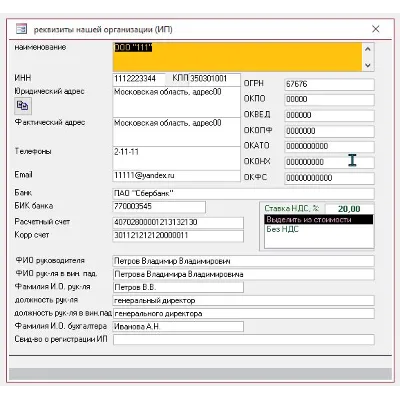The height and width of the screenshot is (400, 400).
Task: Click the ОКПО field
Action: (329, 100)
